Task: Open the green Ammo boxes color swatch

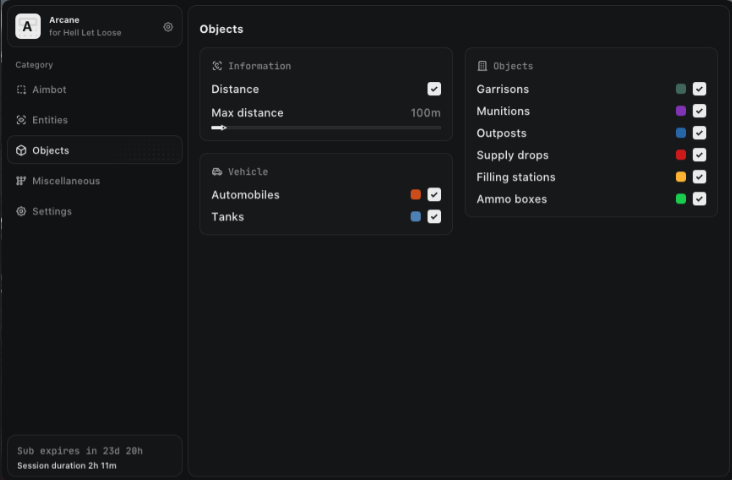Action: point(681,199)
